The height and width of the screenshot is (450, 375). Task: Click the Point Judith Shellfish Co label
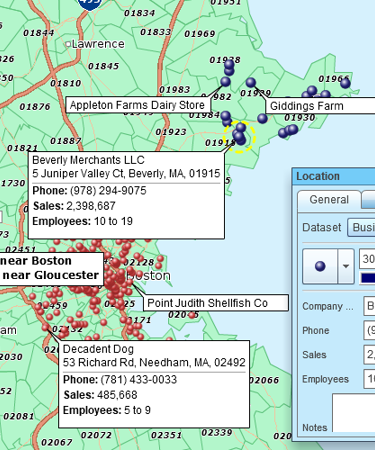216,303
